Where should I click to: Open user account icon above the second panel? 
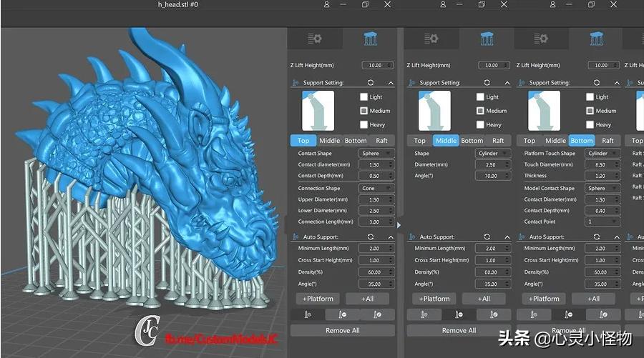click(x=443, y=4)
